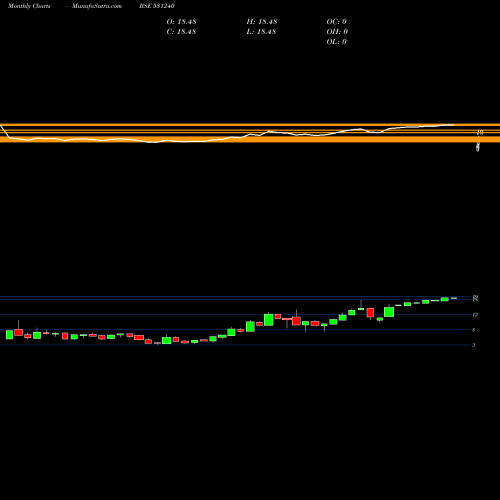The width and height of the screenshot is (500, 500).
Task: Click the first green candlestick on the left
Action: [x=9, y=335]
